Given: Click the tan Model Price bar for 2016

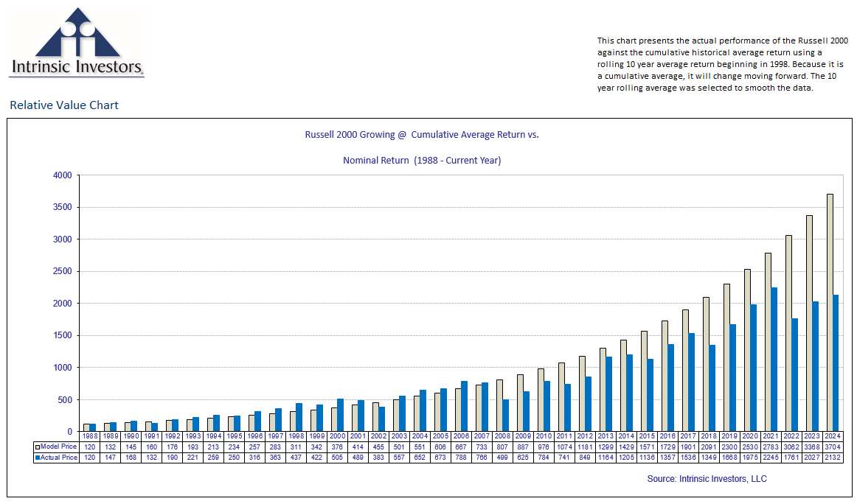Looking at the screenshot, I should (665, 377).
